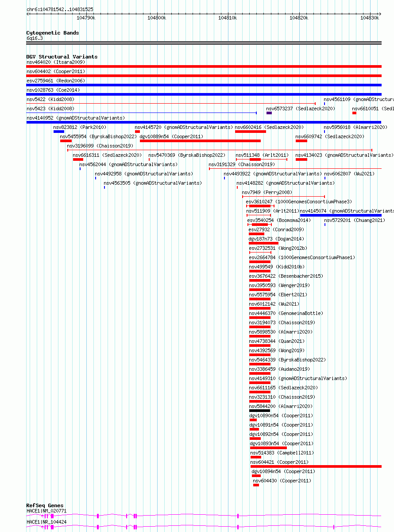This screenshot has width=394, height=532.
Task: Open variant nsv5575954 (Ebert2021)
Action: click(278, 295)
